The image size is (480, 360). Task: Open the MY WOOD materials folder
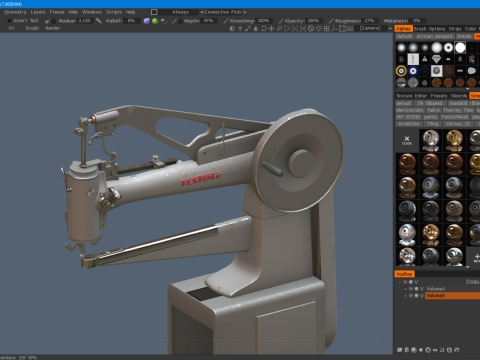[409, 117]
